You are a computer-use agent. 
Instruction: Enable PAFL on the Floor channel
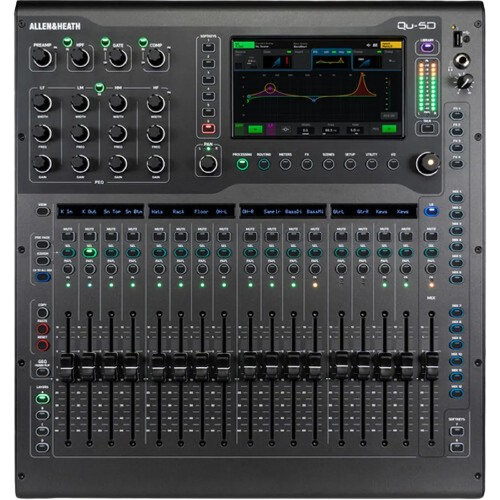click(202, 269)
